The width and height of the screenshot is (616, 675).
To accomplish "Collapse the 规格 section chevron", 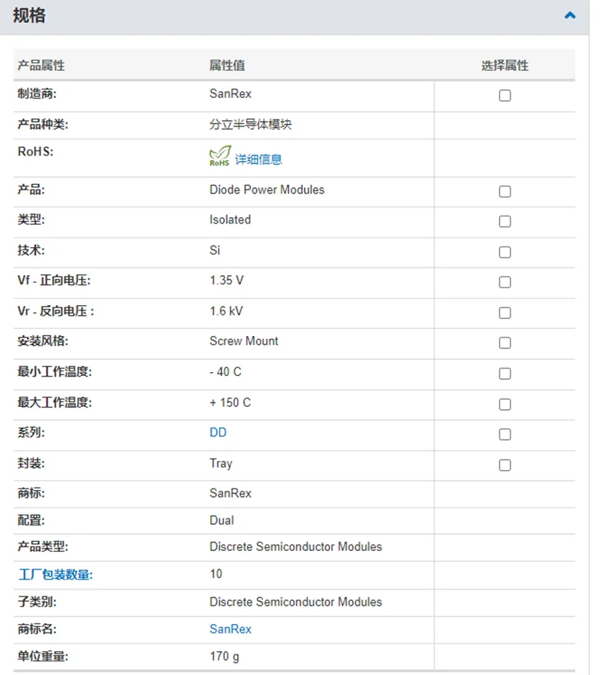I will tap(570, 15).
